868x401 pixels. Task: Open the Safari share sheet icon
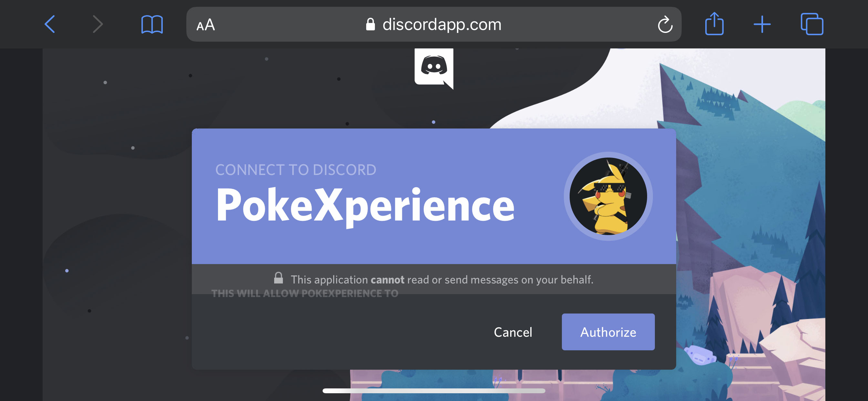pyautogui.click(x=714, y=24)
